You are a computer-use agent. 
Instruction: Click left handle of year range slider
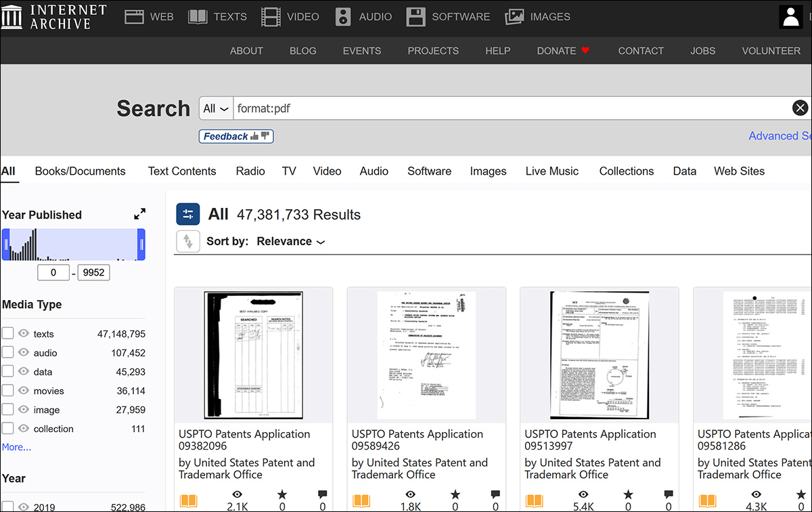(6, 244)
